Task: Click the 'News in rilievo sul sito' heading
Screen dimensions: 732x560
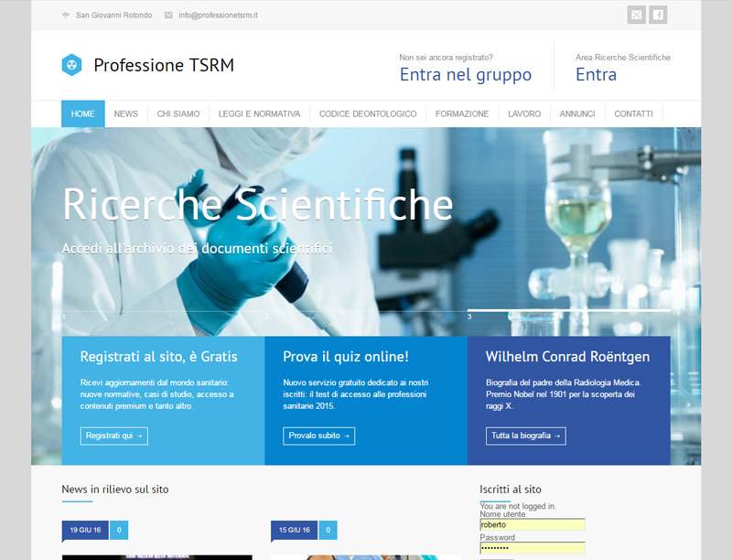Action: pyautogui.click(x=115, y=489)
